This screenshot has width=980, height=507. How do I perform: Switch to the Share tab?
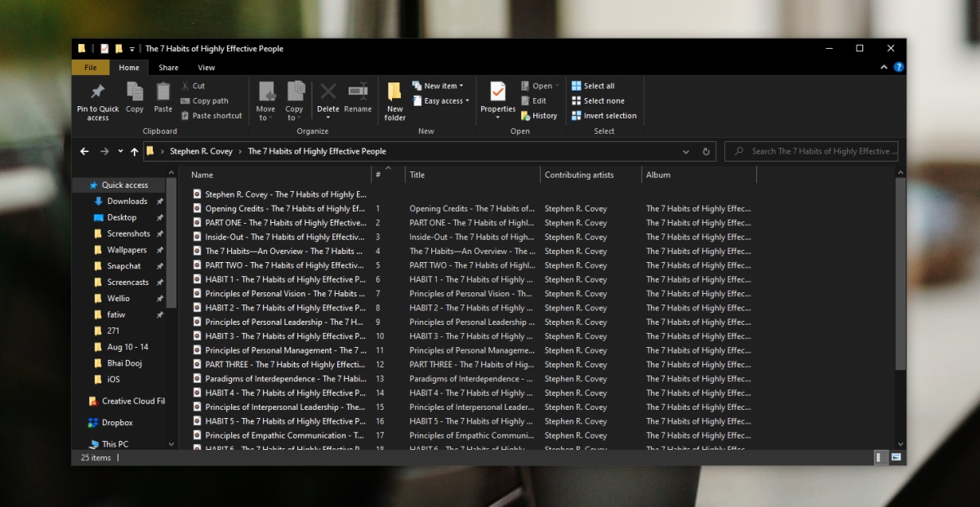[168, 68]
